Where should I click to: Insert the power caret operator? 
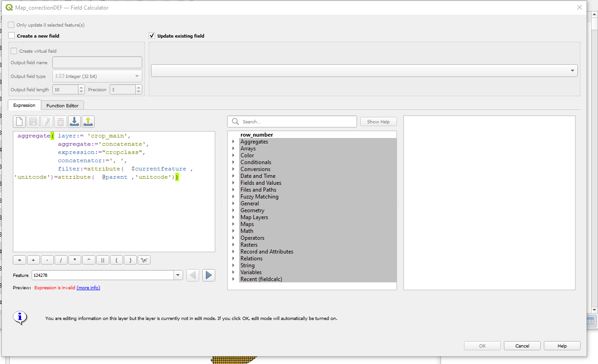point(89,260)
